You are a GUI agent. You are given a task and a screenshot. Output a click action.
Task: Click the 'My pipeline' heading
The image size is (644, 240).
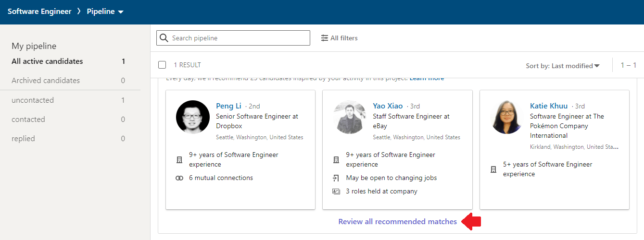(x=34, y=46)
